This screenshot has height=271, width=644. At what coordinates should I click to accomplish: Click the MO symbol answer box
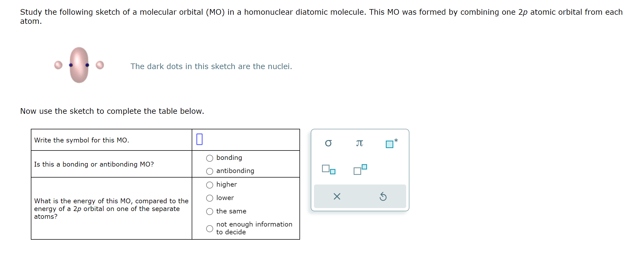(199, 140)
